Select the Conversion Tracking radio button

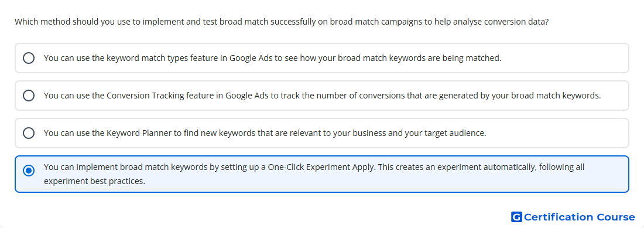coord(29,96)
